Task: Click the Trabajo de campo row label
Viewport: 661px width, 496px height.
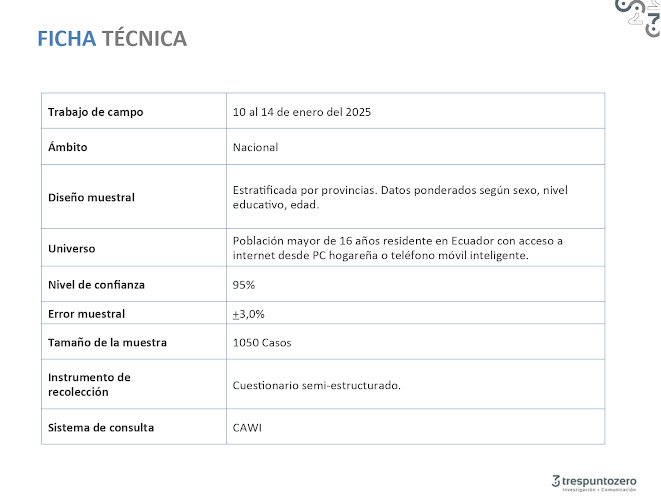Action: click(x=95, y=112)
